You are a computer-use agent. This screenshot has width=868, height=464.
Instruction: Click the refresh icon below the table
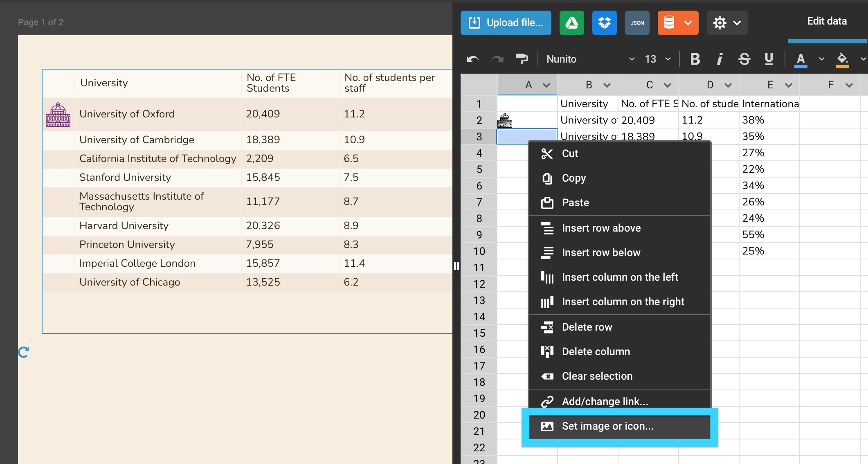click(24, 352)
